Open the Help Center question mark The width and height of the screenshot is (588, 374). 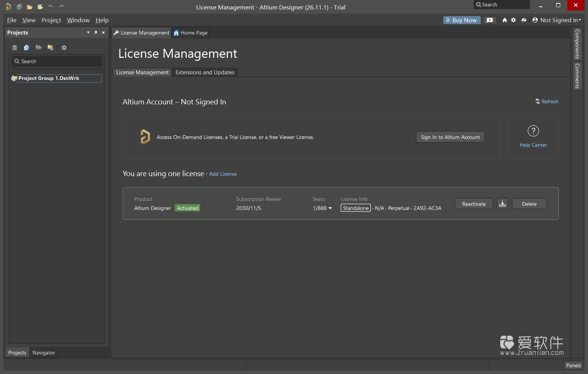(533, 131)
